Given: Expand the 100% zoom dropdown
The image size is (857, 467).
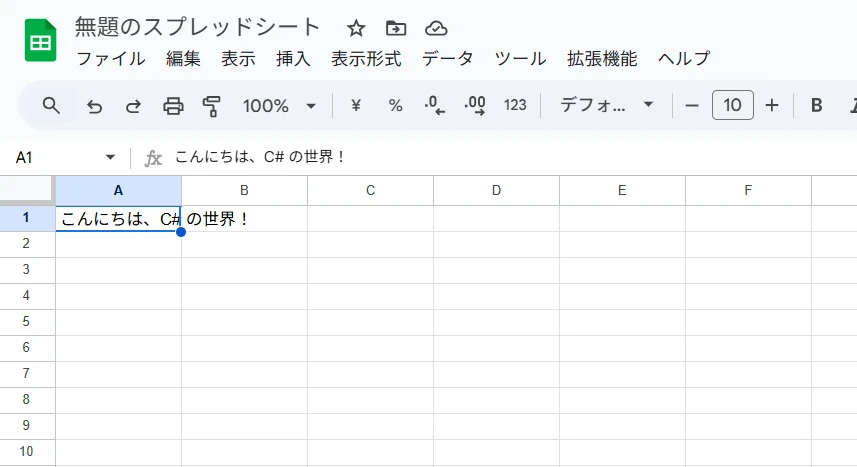Looking at the screenshot, I should 280,105.
